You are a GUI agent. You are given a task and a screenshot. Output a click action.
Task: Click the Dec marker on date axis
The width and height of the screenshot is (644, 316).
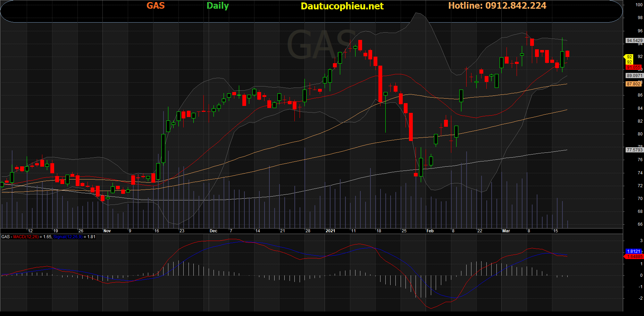[213, 231]
